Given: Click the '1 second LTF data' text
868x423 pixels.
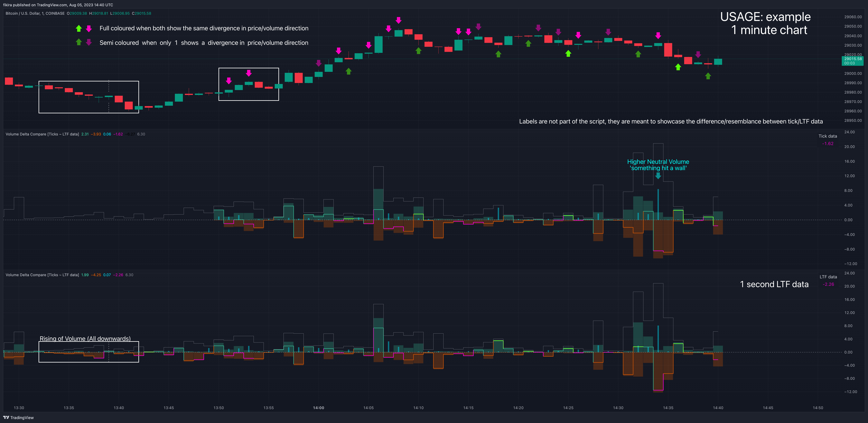Looking at the screenshot, I should click(x=774, y=284).
